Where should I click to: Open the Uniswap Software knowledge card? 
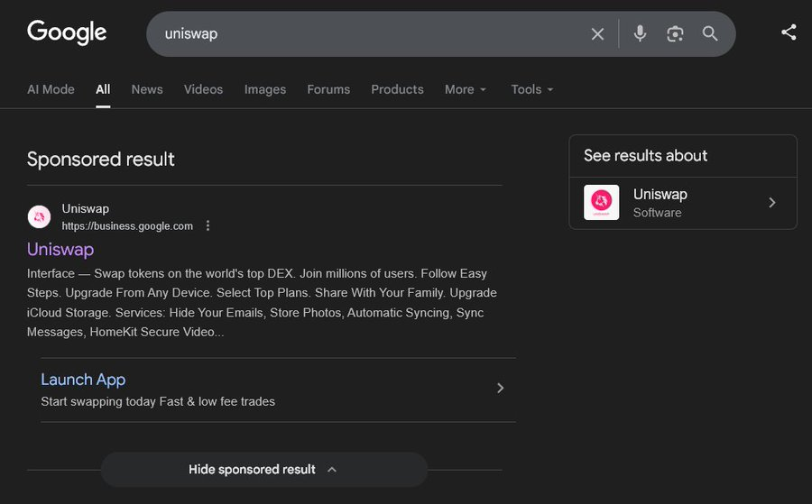pos(683,203)
